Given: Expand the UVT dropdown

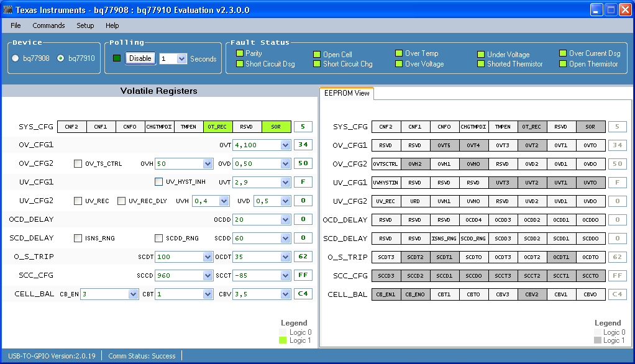Looking at the screenshot, I should [286, 182].
